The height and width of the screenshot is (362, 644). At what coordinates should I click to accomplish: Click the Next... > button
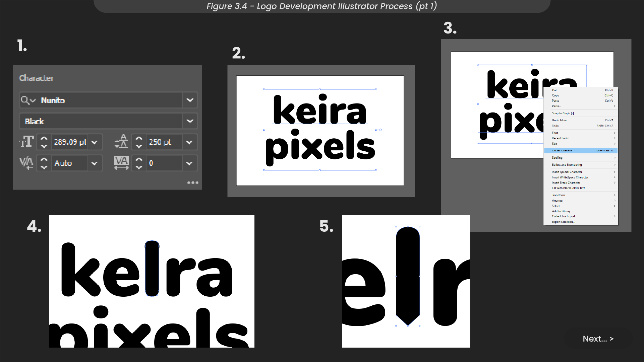[598, 339]
